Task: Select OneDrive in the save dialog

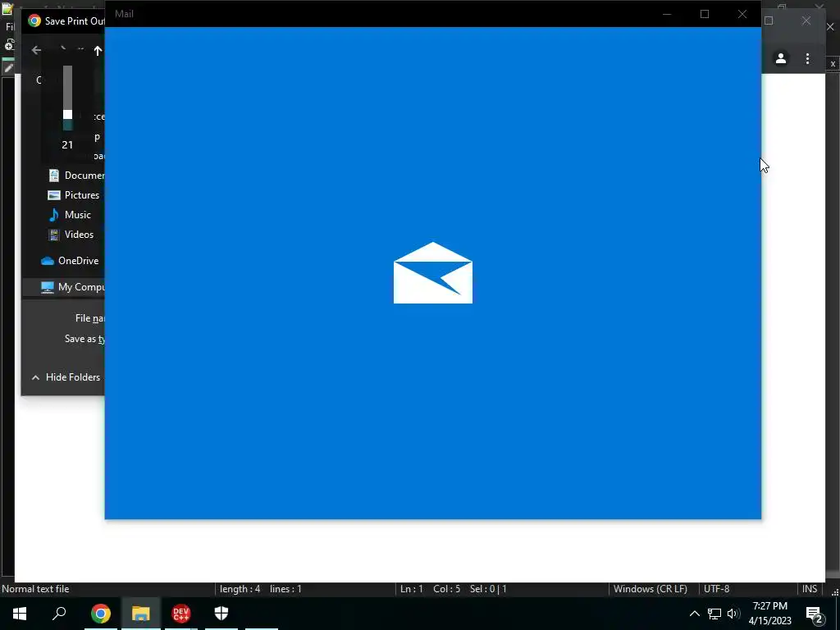Action: click(71, 261)
